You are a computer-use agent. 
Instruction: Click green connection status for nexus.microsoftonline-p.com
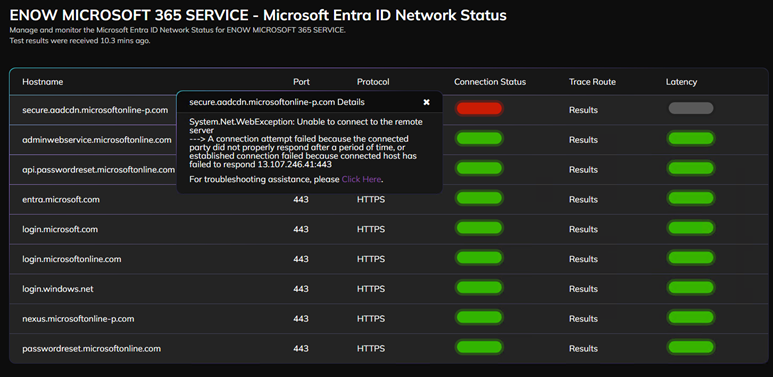pyautogui.click(x=479, y=317)
